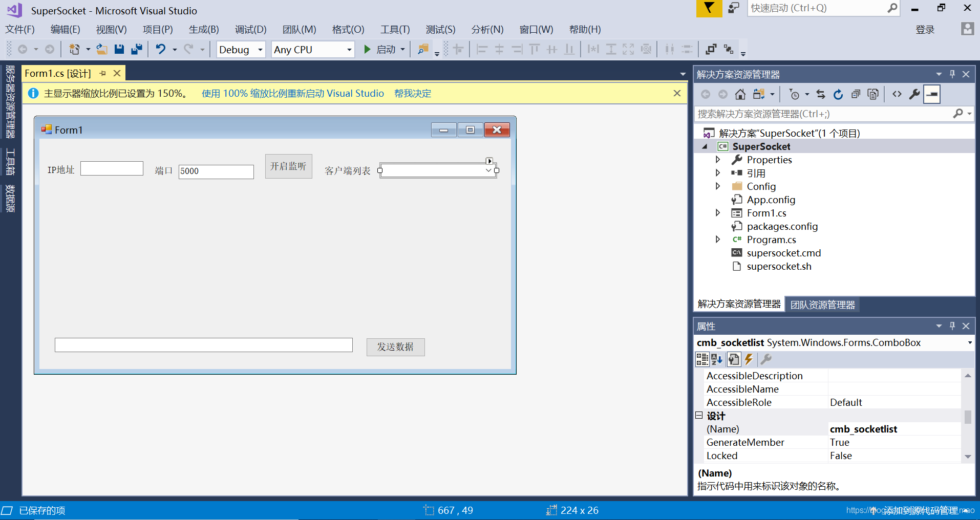Click View Code icon in Solution Explorer
The width and height of the screenshot is (980, 520).
897,94
